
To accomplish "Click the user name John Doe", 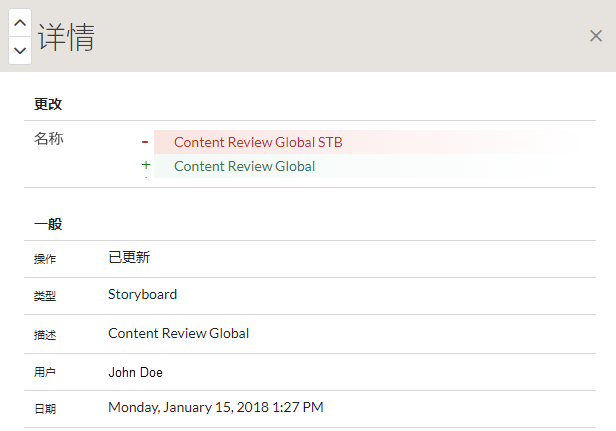I will pyautogui.click(x=135, y=372).
